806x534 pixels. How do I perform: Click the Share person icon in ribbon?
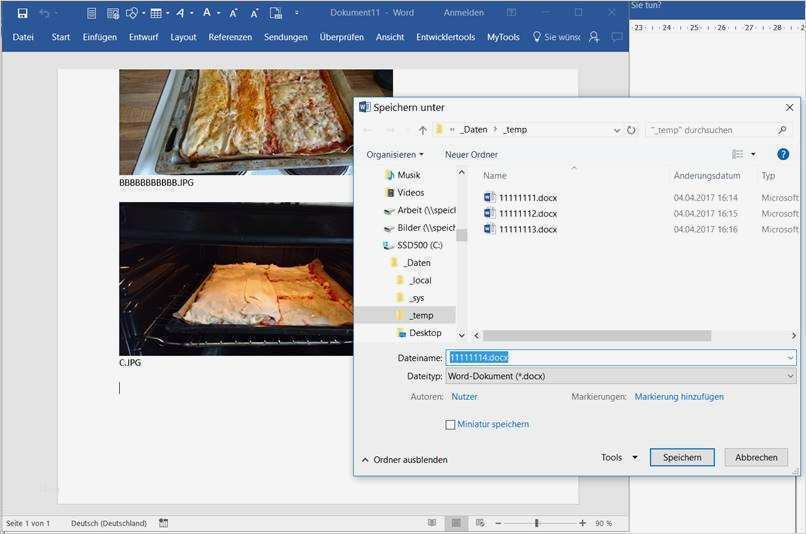pos(594,37)
